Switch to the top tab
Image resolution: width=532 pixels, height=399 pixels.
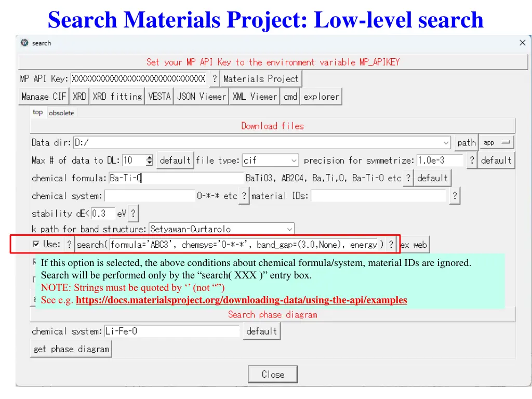tap(37, 112)
